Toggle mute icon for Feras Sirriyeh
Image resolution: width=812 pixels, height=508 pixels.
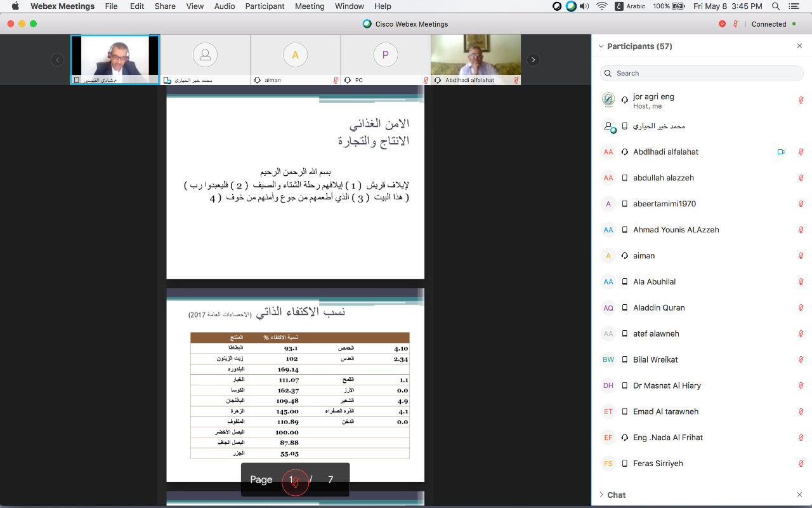pos(801,464)
